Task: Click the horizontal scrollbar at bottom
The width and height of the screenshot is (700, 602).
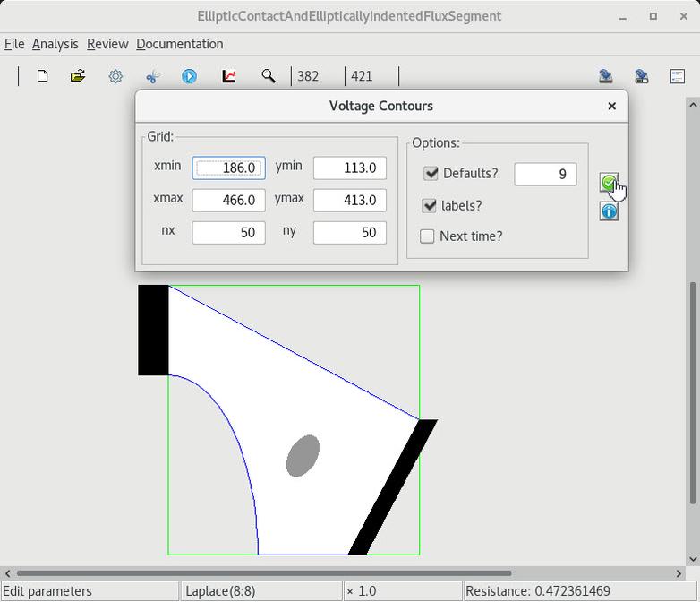Action: coord(264,573)
